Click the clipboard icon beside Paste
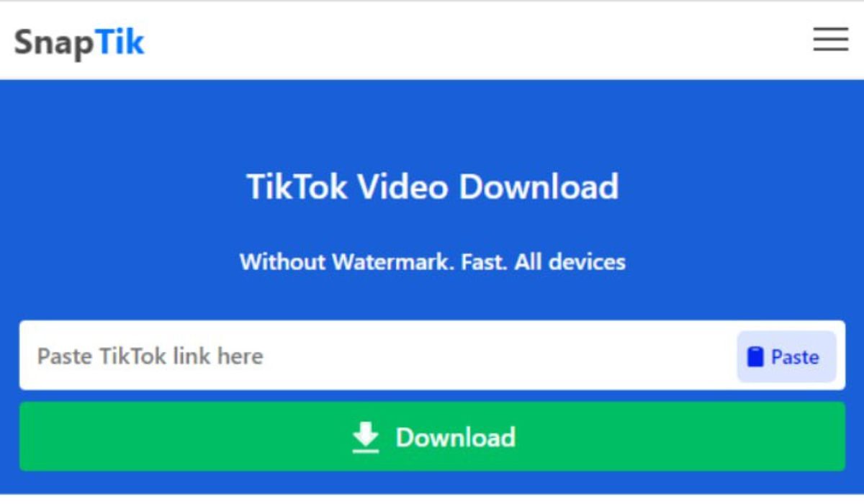Viewport: 864px width, 504px height. pos(755,356)
